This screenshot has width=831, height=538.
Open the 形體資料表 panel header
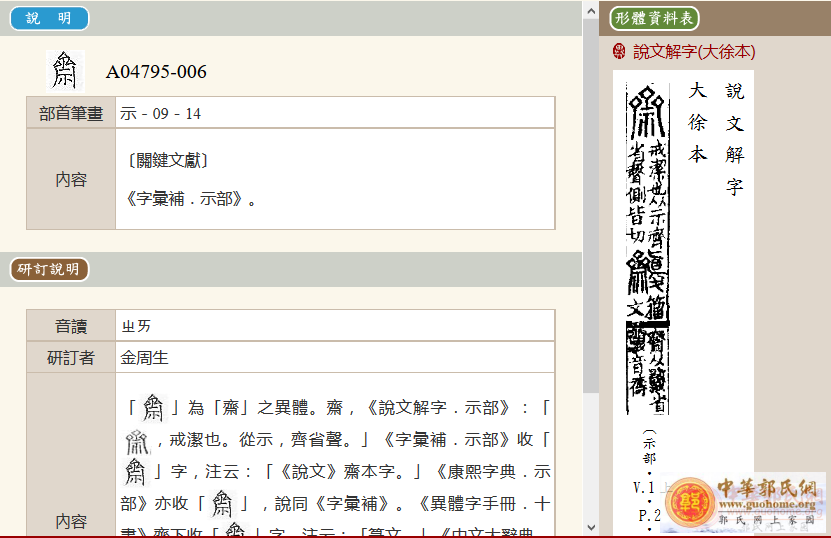[x=654, y=19]
